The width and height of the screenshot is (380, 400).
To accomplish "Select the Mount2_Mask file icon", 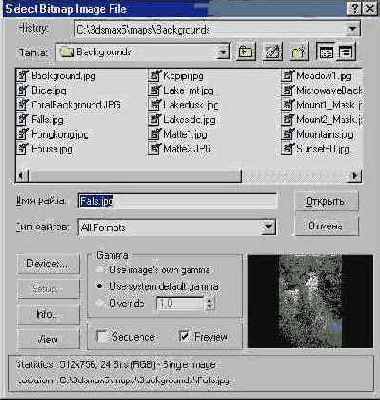I will 288,120.
